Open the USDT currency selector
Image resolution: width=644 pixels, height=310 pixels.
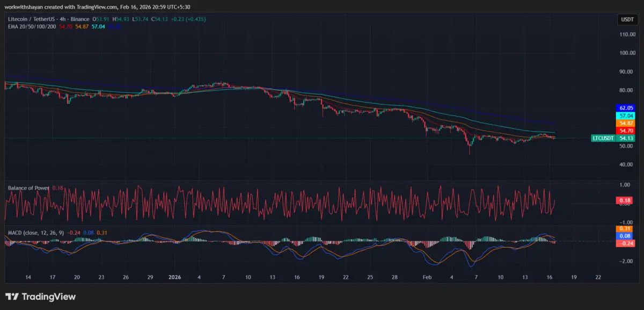(x=626, y=20)
